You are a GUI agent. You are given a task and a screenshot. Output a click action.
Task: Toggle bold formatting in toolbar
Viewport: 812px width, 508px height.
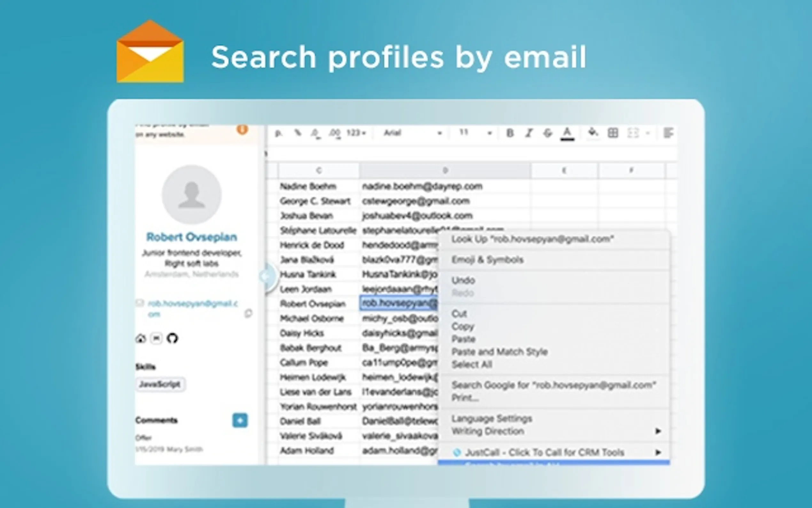click(x=510, y=133)
